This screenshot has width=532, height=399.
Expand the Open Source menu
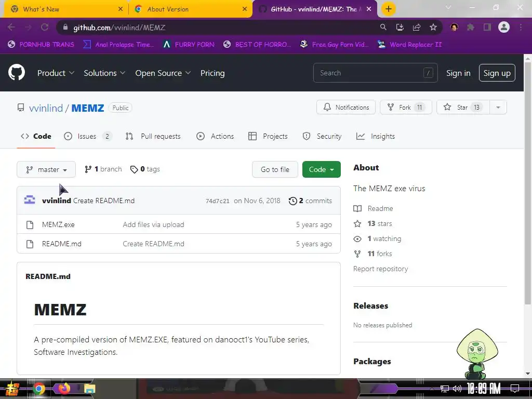point(163,73)
